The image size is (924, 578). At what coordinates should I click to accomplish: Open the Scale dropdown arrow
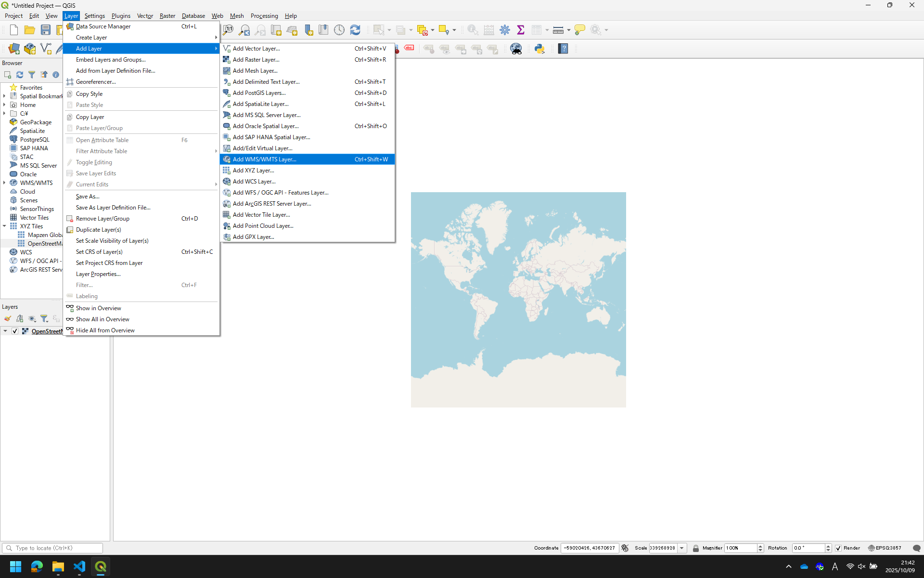coord(682,548)
